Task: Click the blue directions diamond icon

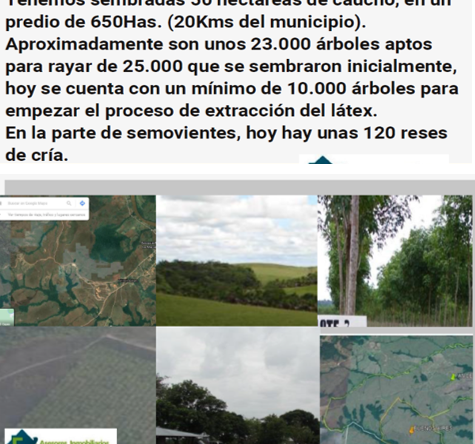Action: 82,203
